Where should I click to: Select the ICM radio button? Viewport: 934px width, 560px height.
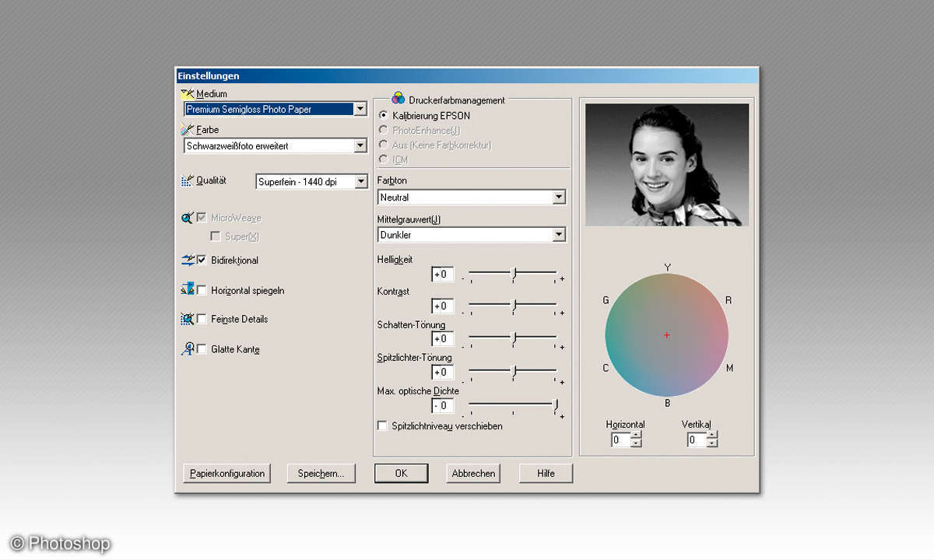383,159
